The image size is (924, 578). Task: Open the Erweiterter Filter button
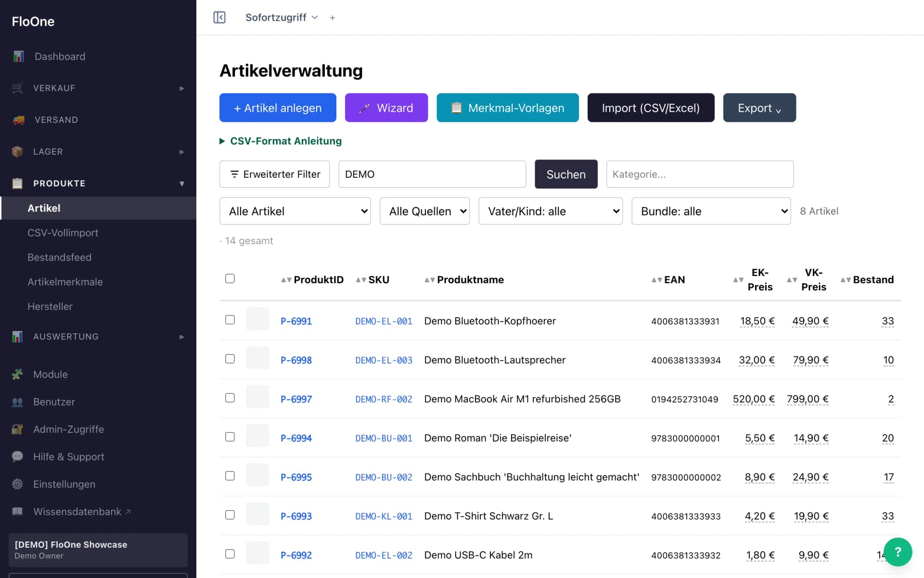pyautogui.click(x=274, y=174)
